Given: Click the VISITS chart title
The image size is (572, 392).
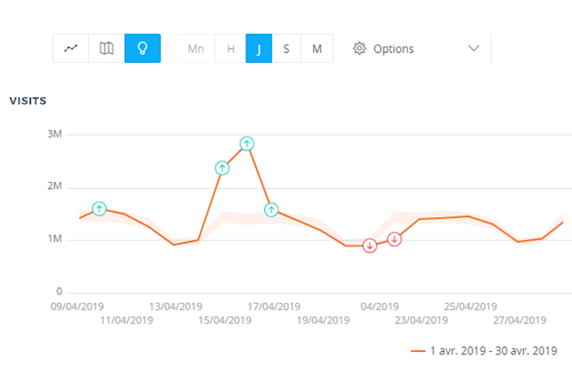Looking at the screenshot, I should click(x=28, y=101).
